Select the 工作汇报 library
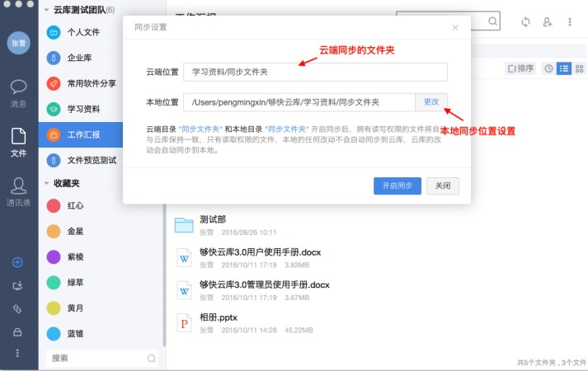 [x=81, y=134]
